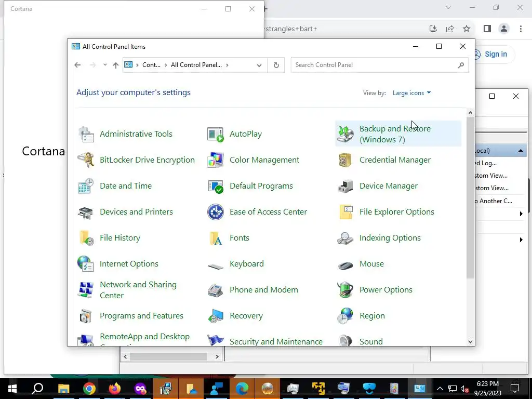
Task: Go back in Control Panel
Action: 78,65
